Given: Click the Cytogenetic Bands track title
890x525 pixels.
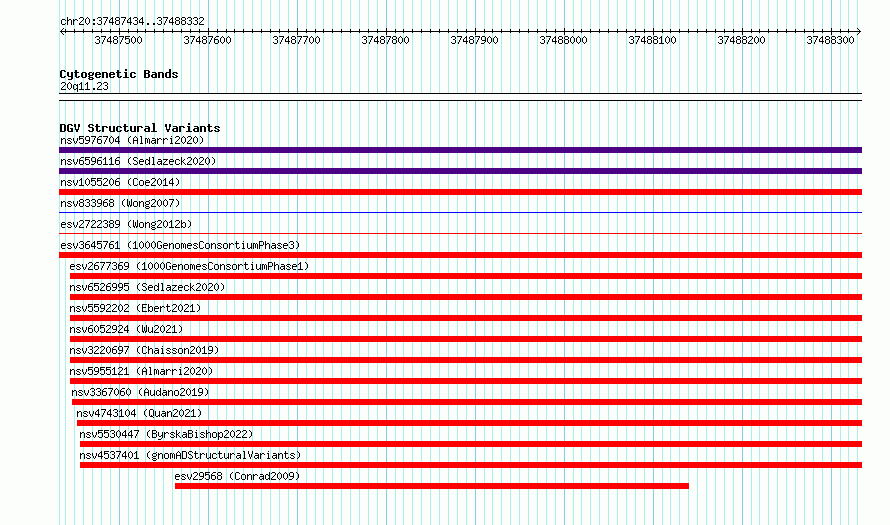Looking at the screenshot, I should click(x=119, y=74).
